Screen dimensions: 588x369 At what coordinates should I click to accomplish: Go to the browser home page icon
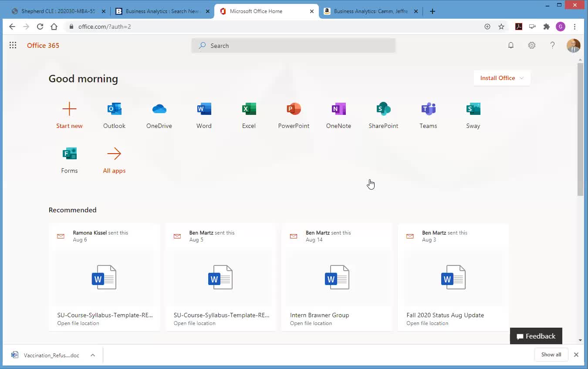pos(54,27)
